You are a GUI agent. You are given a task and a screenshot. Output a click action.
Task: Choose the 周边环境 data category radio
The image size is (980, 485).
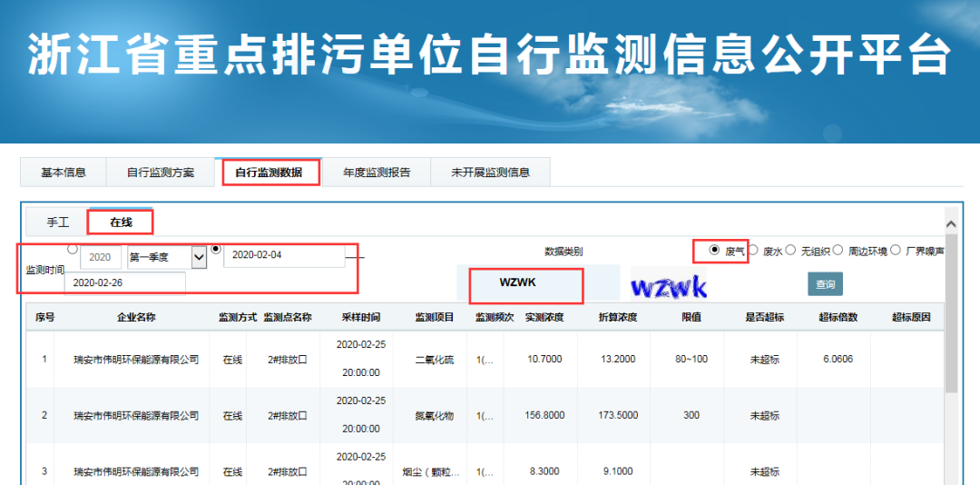tap(838, 251)
